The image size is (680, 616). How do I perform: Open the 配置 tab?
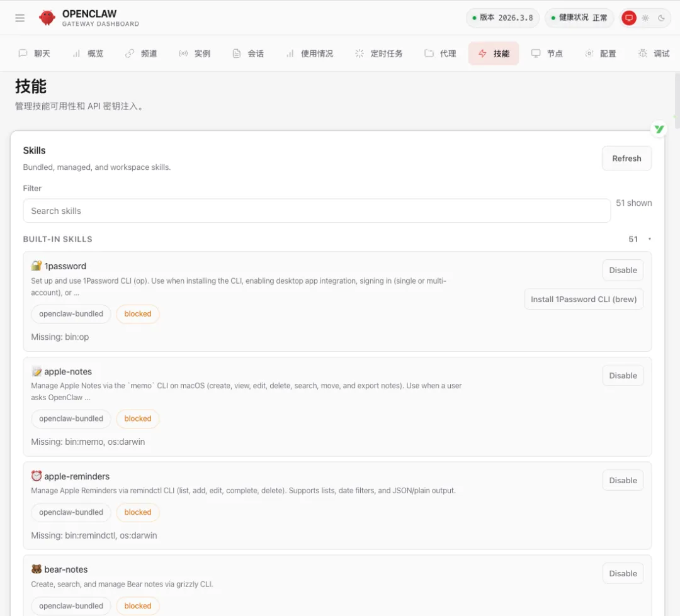point(600,53)
